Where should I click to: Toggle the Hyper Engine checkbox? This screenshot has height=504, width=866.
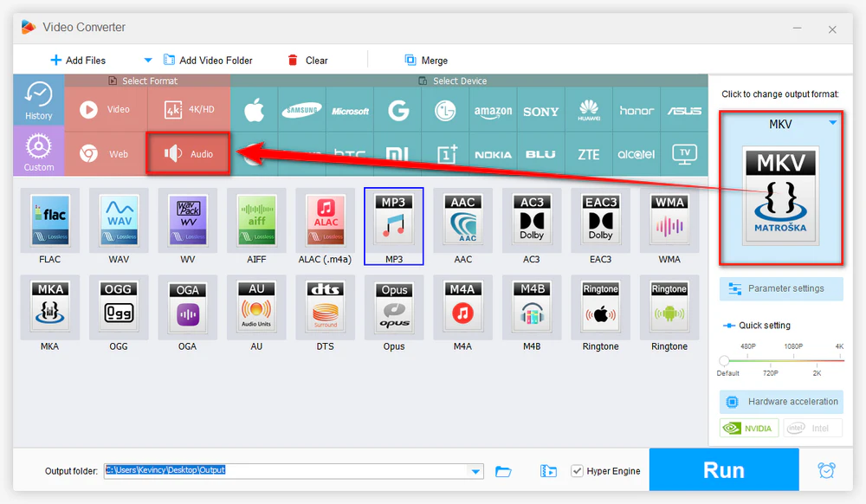577,471
